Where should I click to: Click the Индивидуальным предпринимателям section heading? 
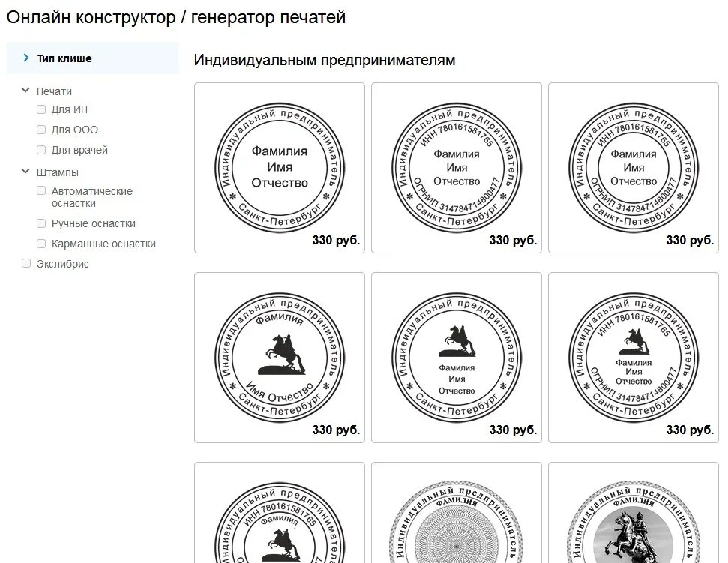[x=325, y=60]
